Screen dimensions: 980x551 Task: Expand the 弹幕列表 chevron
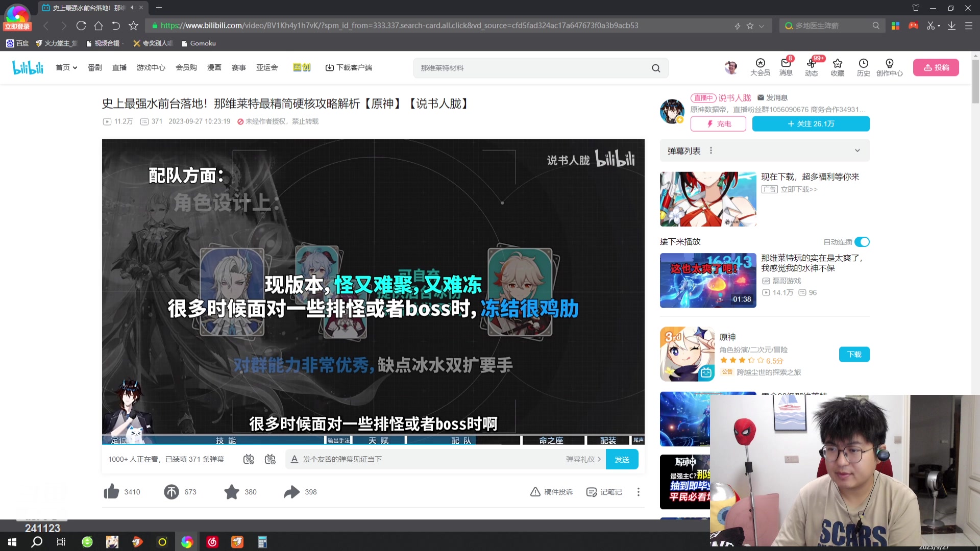point(857,151)
